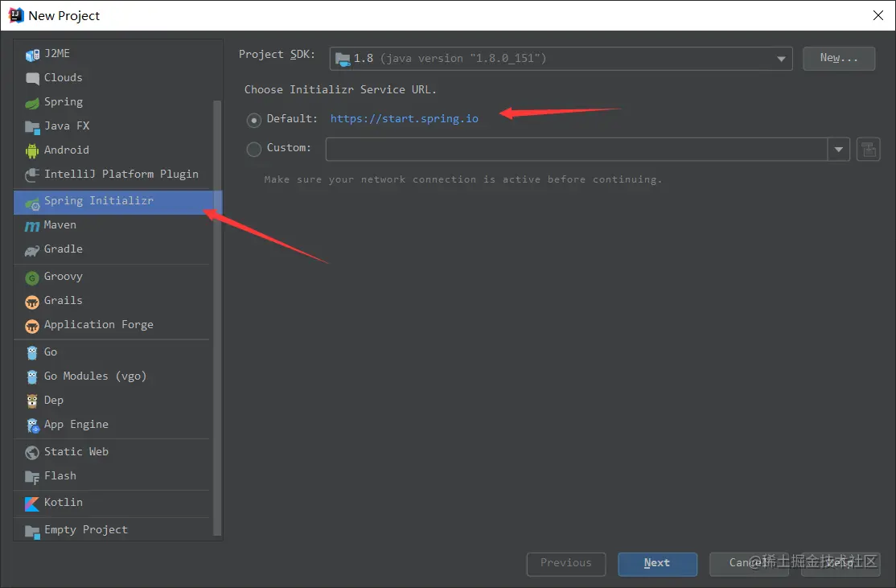Click the Maven m icon
This screenshot has width=896, height=588.
coord(32,226)
